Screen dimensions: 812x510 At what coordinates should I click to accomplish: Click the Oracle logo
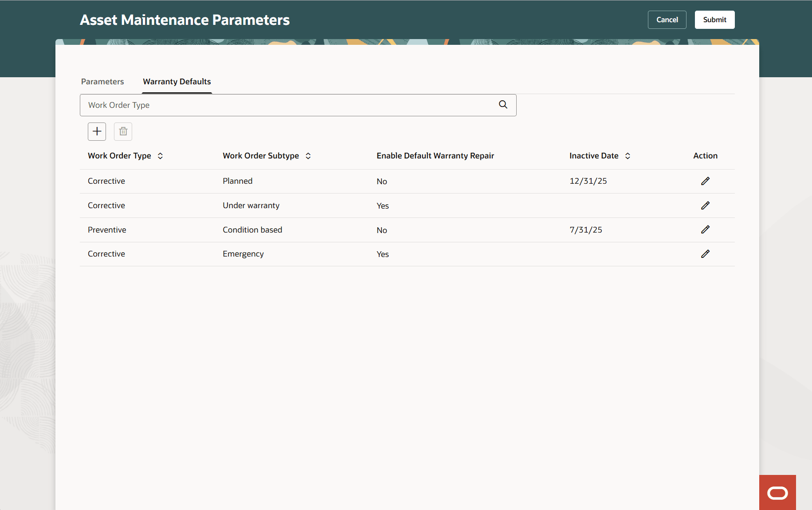tap(777, 492)
